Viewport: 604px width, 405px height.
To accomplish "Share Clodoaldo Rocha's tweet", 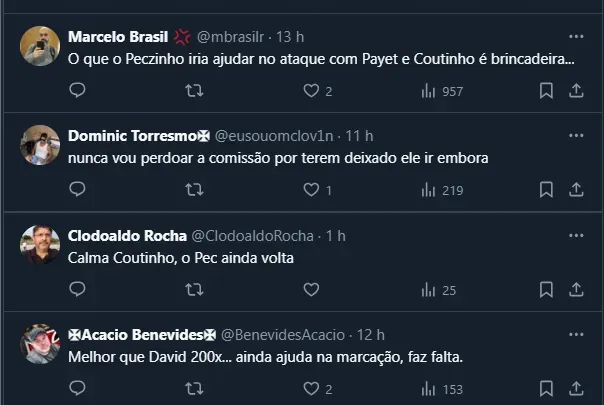I will pos(576,290).
